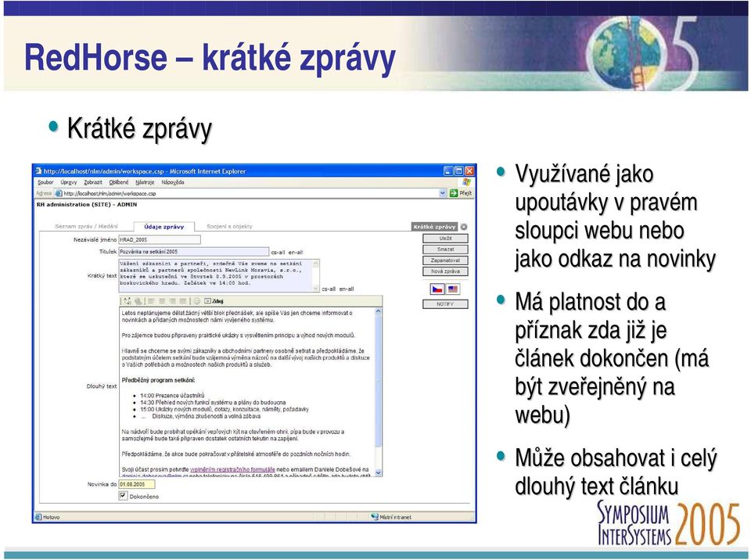Click the Krátký text scrollbar down arrow
The image size is (751, 560).
[315, 289]
